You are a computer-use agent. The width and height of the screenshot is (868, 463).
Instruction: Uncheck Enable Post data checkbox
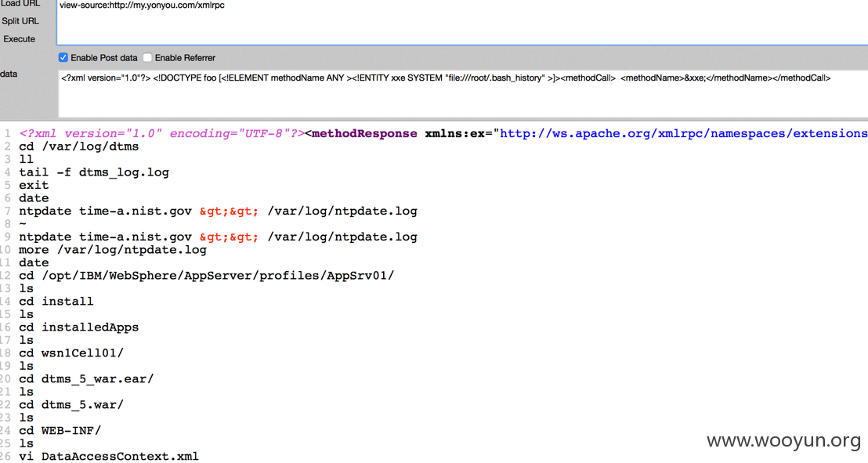[x=63, y=58]
